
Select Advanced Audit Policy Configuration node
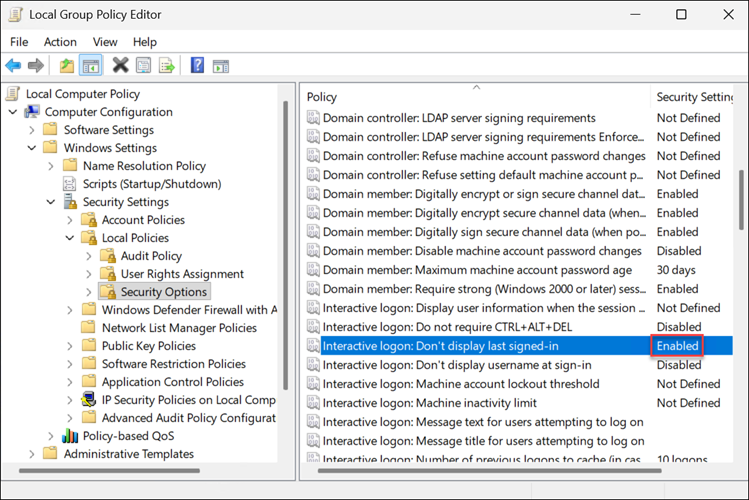tap(189, 418)
